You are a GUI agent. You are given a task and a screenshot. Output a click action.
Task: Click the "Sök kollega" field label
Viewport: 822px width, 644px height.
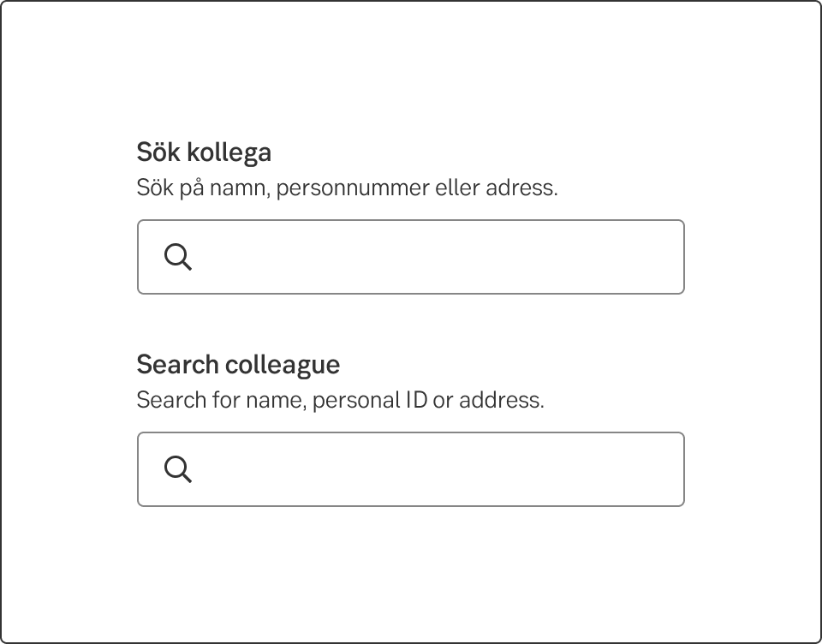coord(204,152)
